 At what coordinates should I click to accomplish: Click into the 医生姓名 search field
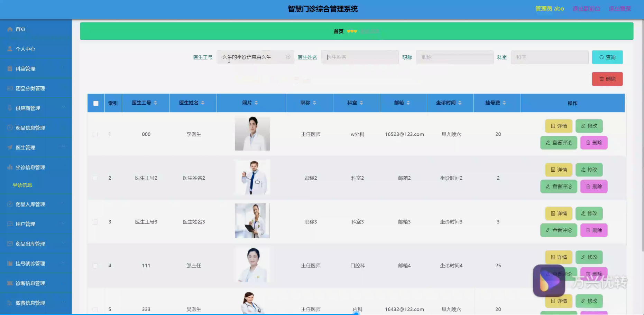point(360,57)
